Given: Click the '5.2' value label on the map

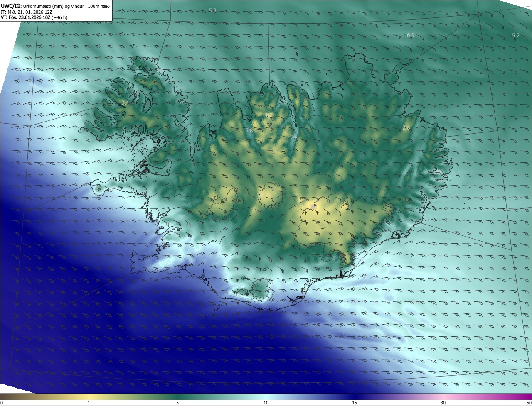Looking at the screenshot, I should click(x=516, y=36).
